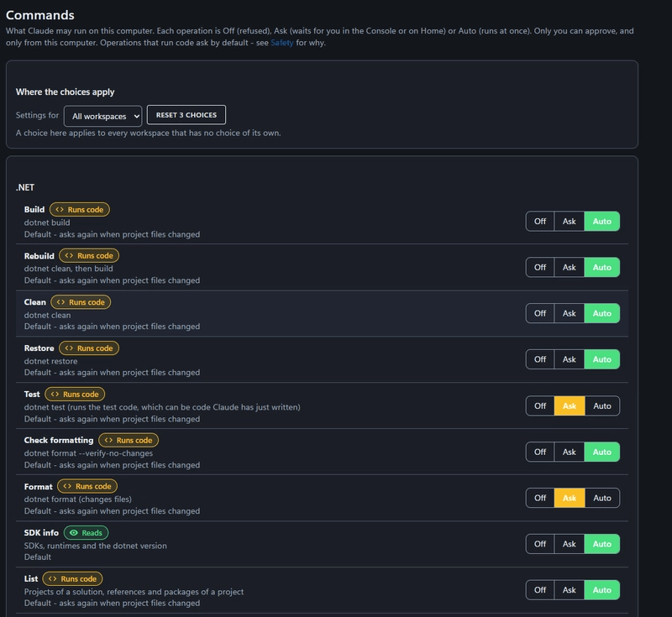Open the Safety link
The width and height of the screenshot is (672, 617).
[x=282, y=43]
